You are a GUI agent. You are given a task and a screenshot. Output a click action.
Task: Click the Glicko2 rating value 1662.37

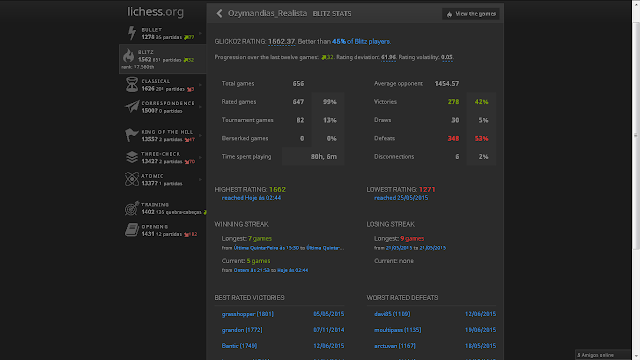pos(282,42)
